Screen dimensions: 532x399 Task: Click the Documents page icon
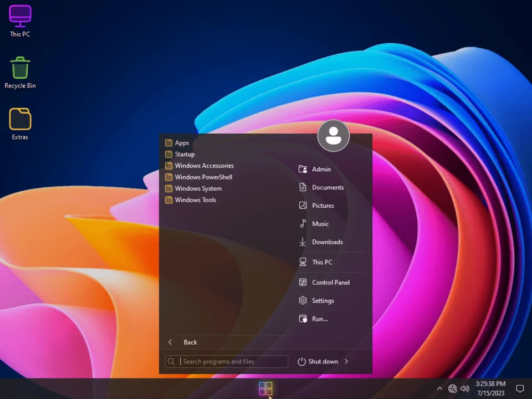point(303,187)
